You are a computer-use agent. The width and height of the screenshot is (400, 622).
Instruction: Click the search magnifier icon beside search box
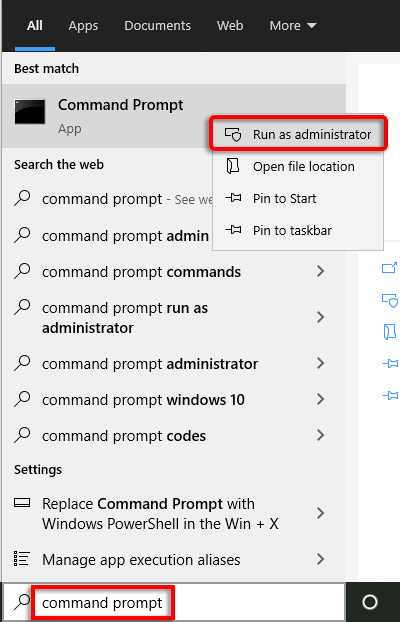point(22,602)
